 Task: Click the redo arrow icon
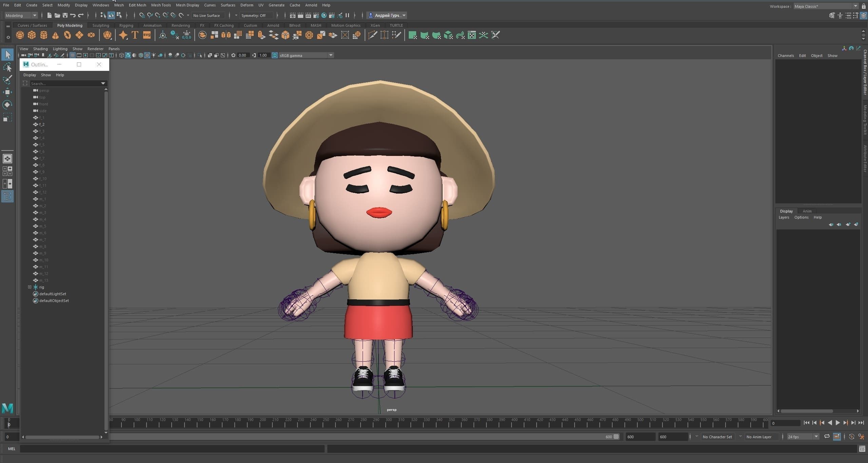(81, 15)
